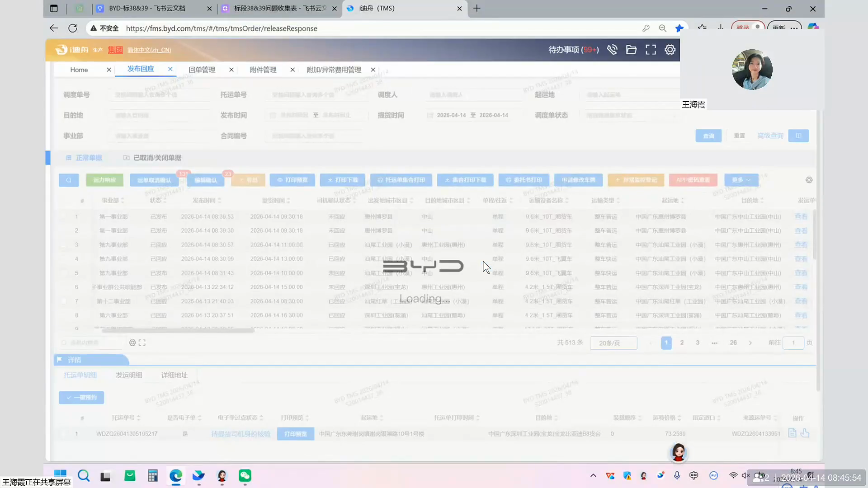The image size is (868, 488).
Task: Toggle fullscreen icon in TMS header
Action: [x=651, y=50]
